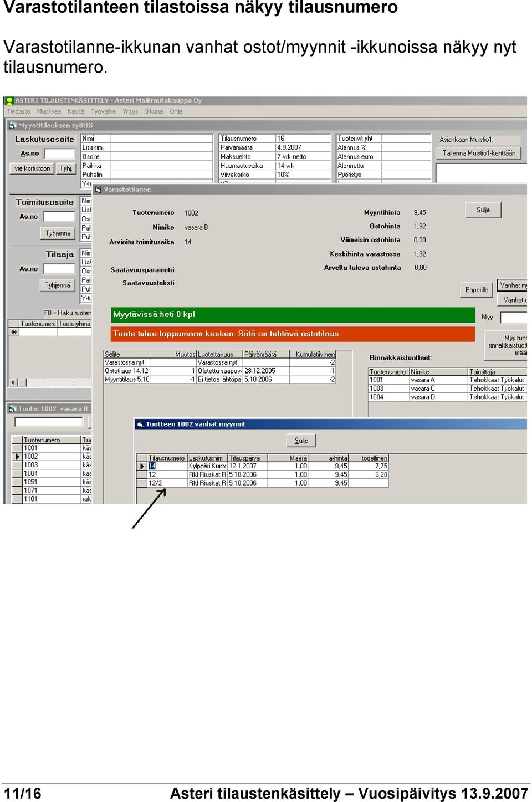Click the Kumulatiivinen column header

(x=313, y=354)
